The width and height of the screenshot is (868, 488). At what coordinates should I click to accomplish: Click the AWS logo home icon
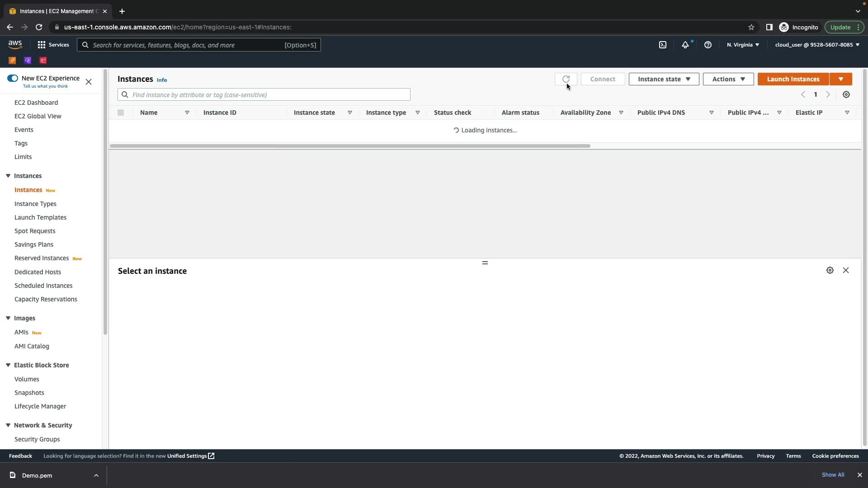(x=15, y=44)
